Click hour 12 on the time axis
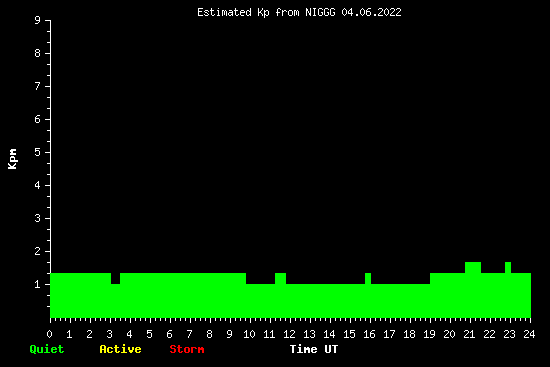 [289, 334]
